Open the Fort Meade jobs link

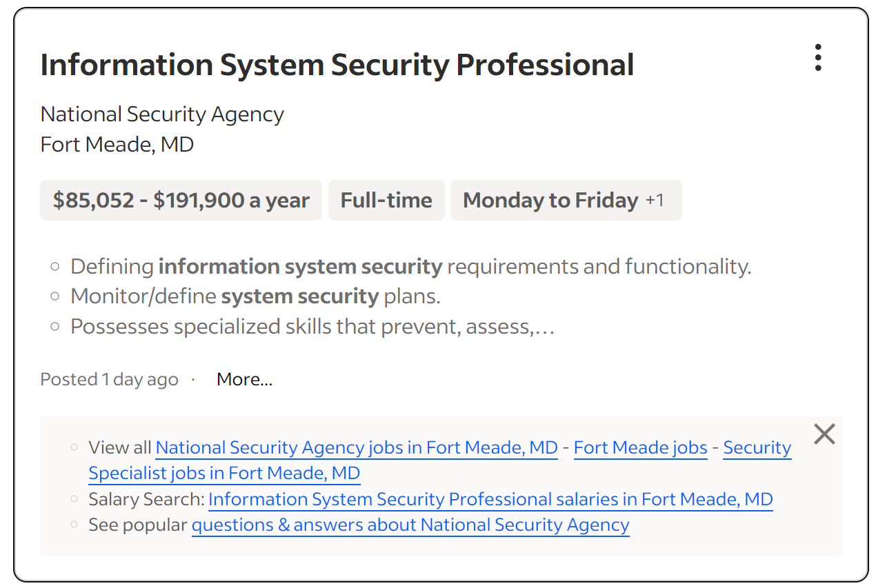tap(640, 448)
